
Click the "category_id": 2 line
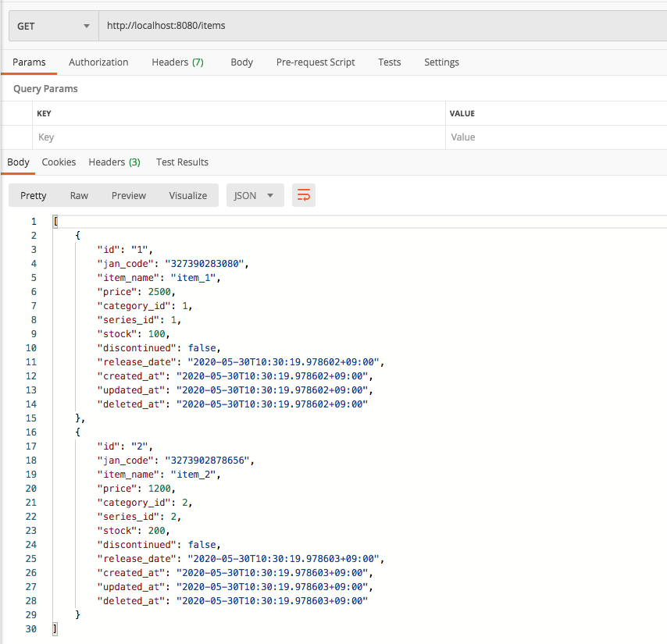[144, 502]
